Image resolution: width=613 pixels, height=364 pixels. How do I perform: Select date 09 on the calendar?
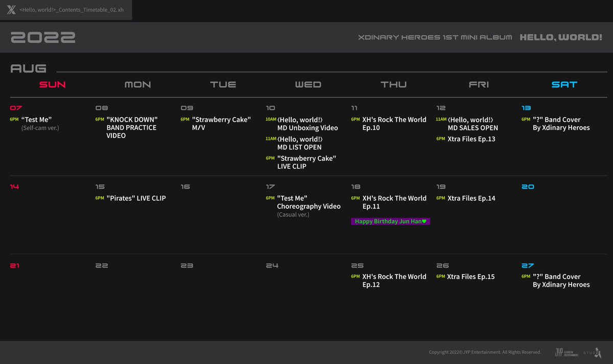coord(187,108)
